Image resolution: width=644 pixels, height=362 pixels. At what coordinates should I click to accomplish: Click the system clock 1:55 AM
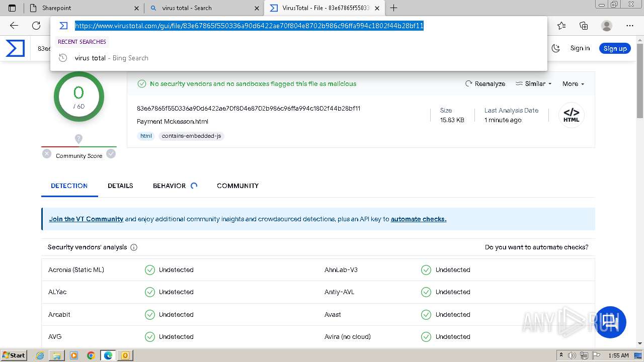618,355
